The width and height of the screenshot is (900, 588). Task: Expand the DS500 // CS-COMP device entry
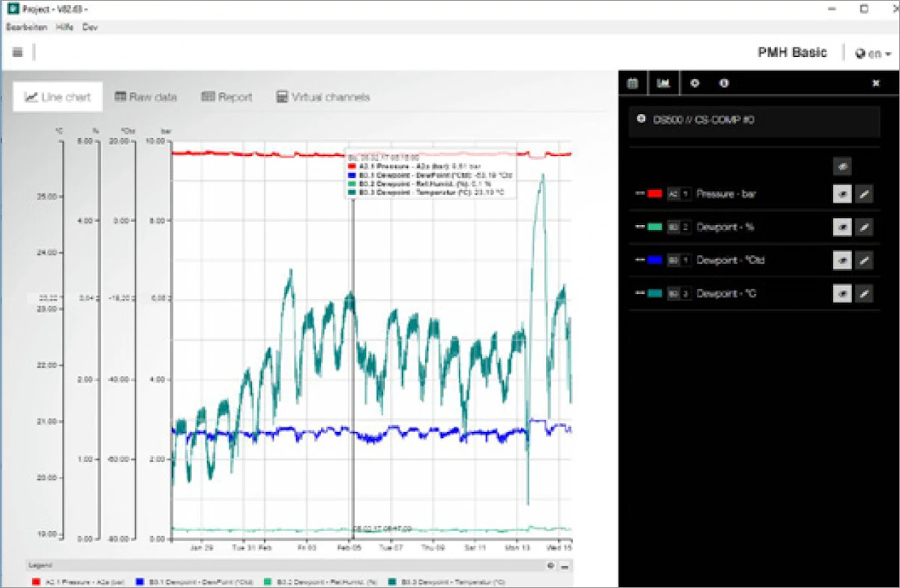640,119
